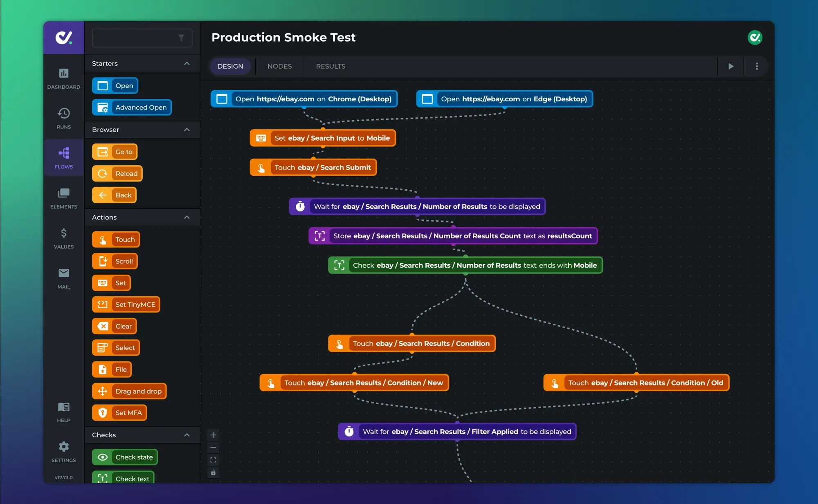Select the Reload browser block
818x504 pixels.
[x=117, y=174]
